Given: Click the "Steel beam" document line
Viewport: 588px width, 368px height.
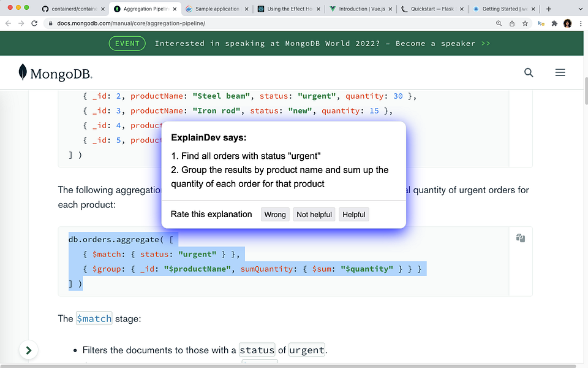Looking at the screenshot, I should (249, 96).
